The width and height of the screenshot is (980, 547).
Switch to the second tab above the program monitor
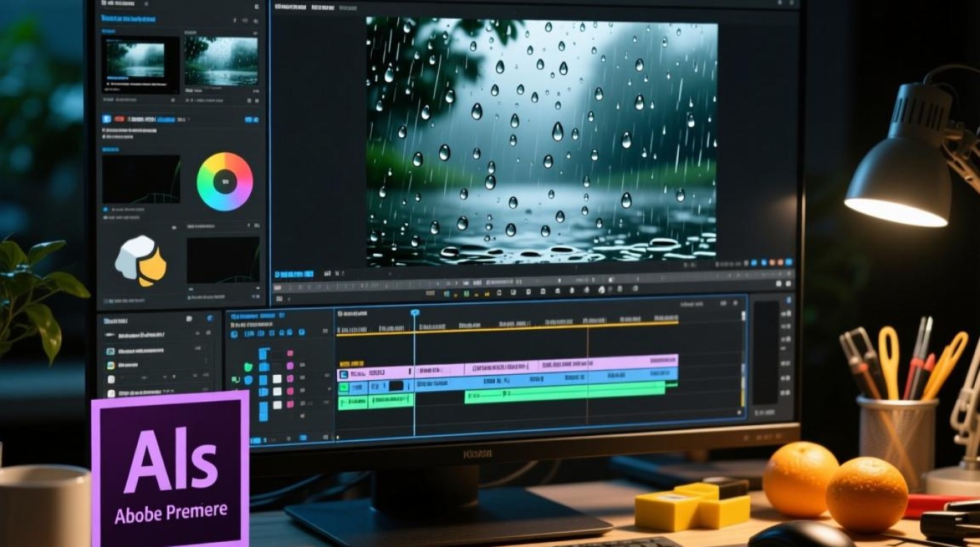point(323,7)
